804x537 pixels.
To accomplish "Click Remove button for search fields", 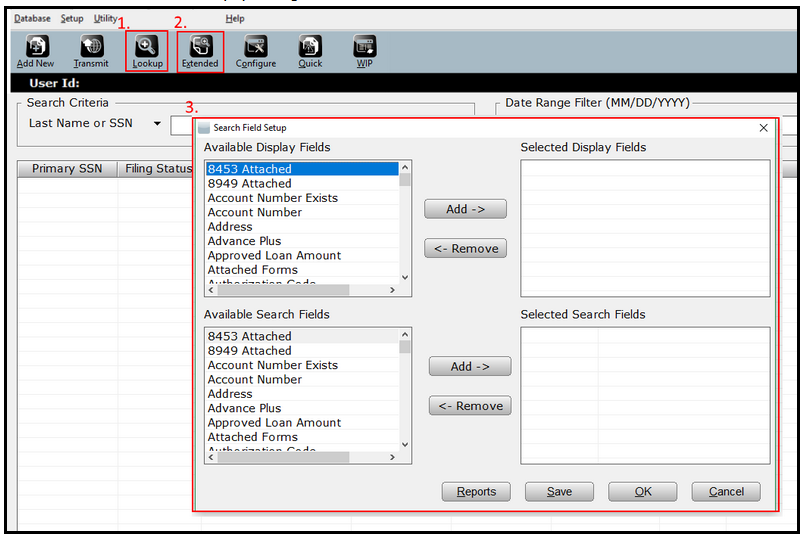I will click(470, 406).
